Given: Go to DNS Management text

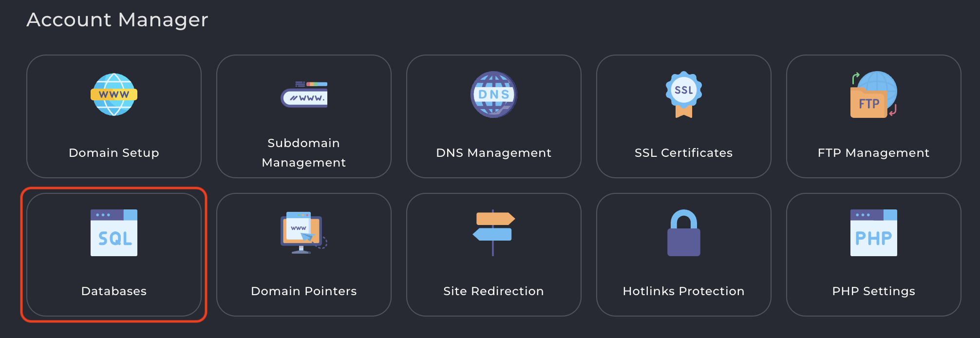Looking at the screenshot, I should tap(494, 153).
